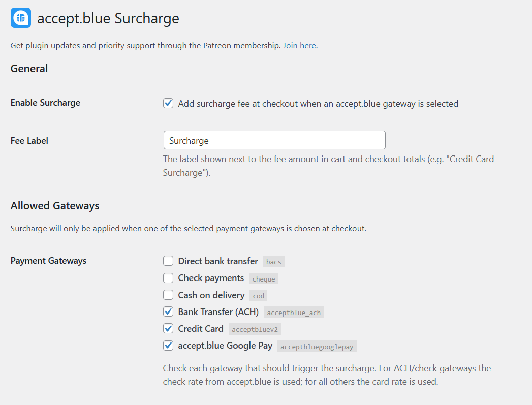The image size is (532, 405).
Task: Click the 'Payment Gateways' row label
Action: pyautogui.click(x=48, y=261)
